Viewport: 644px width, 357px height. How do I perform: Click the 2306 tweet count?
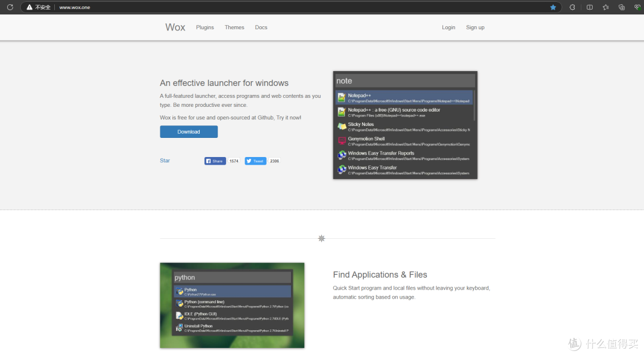[274, 161]
